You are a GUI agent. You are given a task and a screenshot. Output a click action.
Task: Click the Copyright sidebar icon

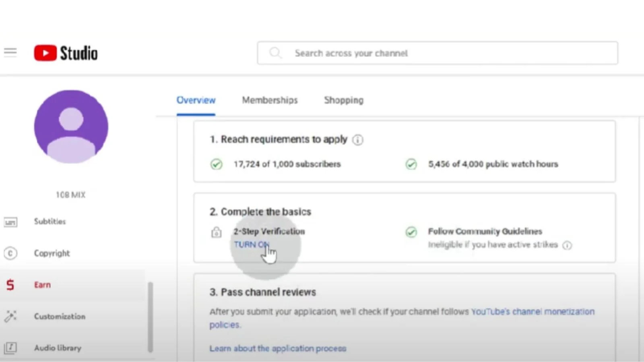pyautogui.click(x=10, y=253)
